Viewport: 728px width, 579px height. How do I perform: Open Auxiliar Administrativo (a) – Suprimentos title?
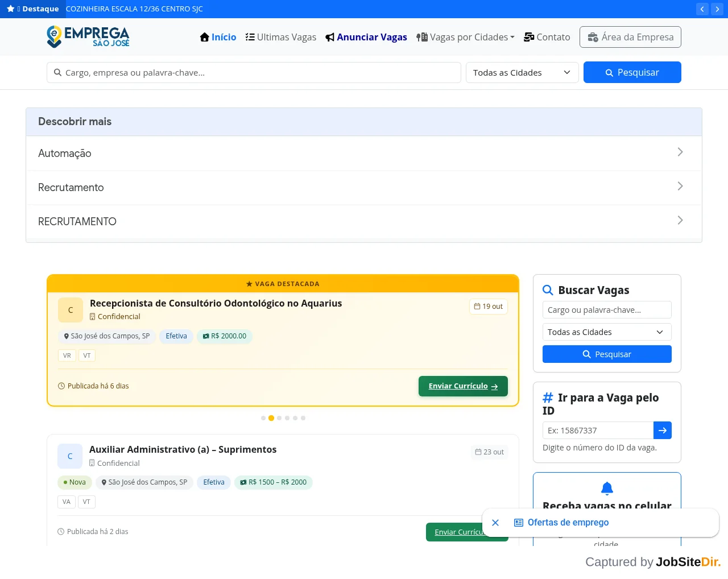[183, 450]
